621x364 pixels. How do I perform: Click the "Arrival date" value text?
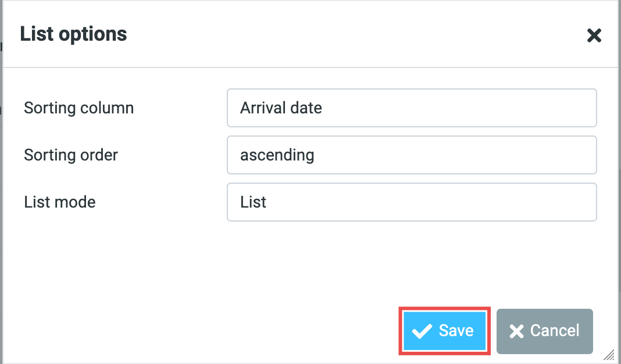pos(281,108)
